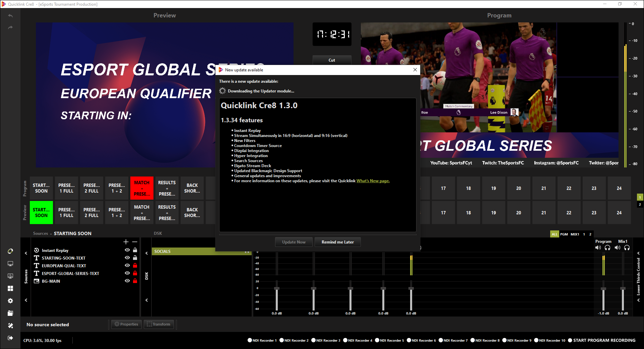Enable NDI Recorder 1 radio button
The width and height of the screenshot is (644, 349).
(250, 340)
